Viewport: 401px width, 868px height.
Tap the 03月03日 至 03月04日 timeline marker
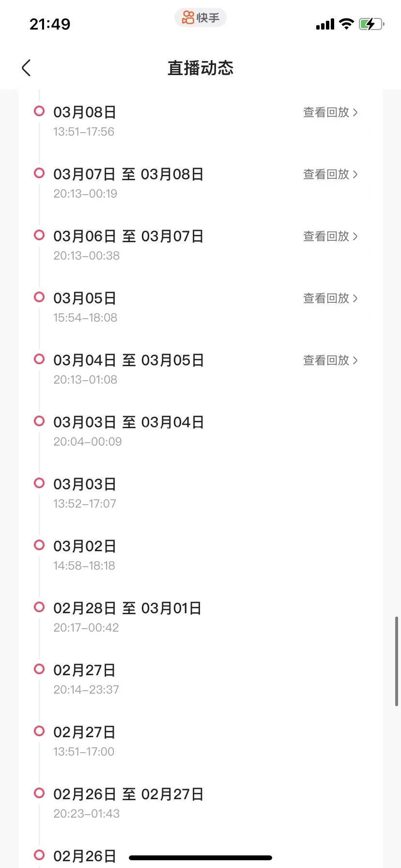pyautogui.click(x=39, y=421)
